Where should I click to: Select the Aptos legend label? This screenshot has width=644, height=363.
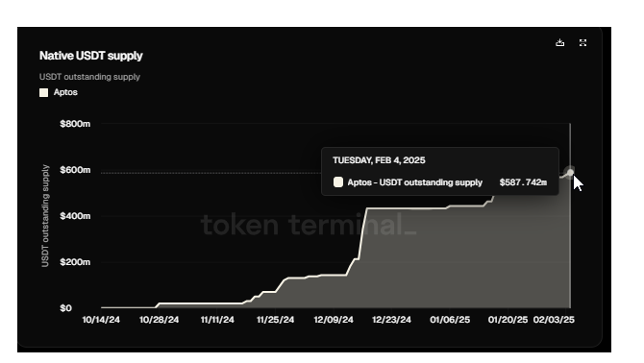coord(65,92)
